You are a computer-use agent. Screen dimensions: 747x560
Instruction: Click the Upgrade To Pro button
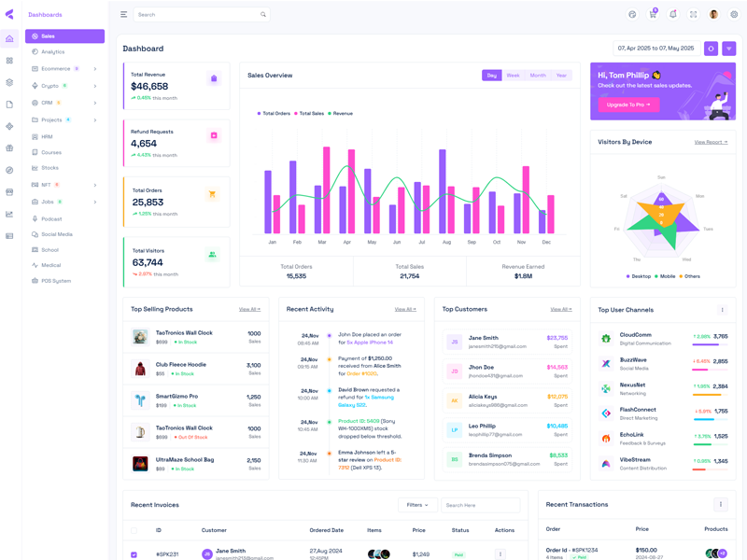628,105
